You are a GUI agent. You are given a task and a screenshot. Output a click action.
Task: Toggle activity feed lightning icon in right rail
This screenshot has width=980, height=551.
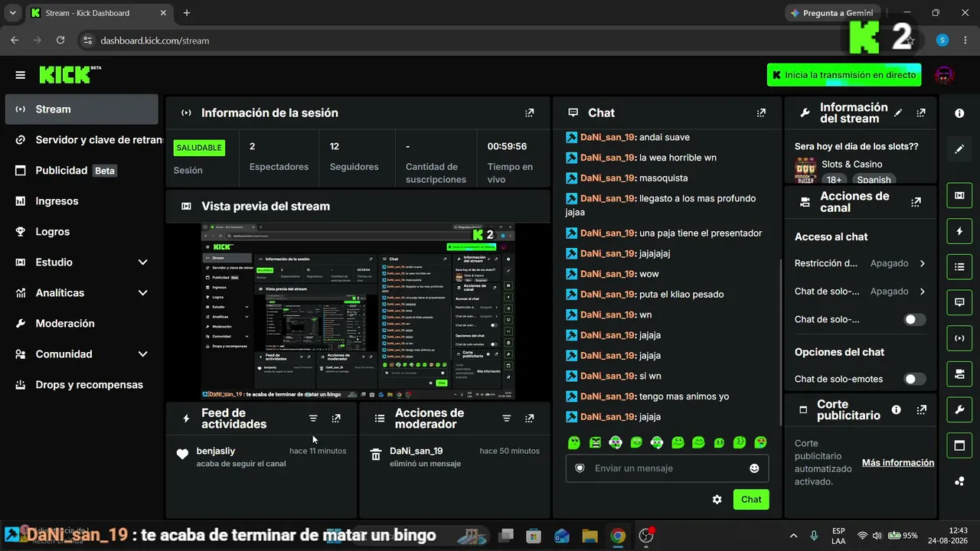click(x=959, y=231)
